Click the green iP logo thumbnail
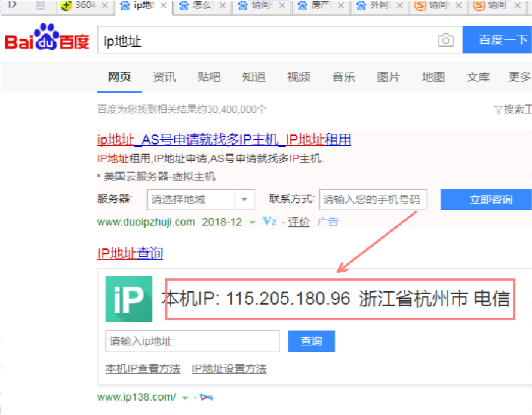Image resolution: width=532 pixels, height=415 pixels. click(129, 299)
